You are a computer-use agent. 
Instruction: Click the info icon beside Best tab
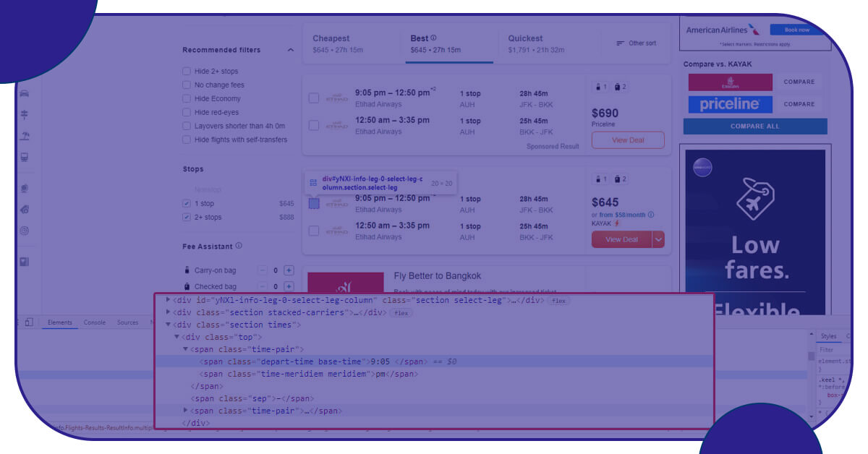tap(434, 38)
